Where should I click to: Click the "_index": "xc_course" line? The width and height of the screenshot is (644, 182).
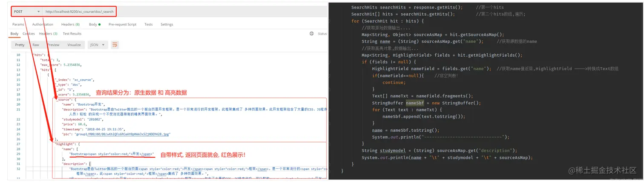(74, 80)
